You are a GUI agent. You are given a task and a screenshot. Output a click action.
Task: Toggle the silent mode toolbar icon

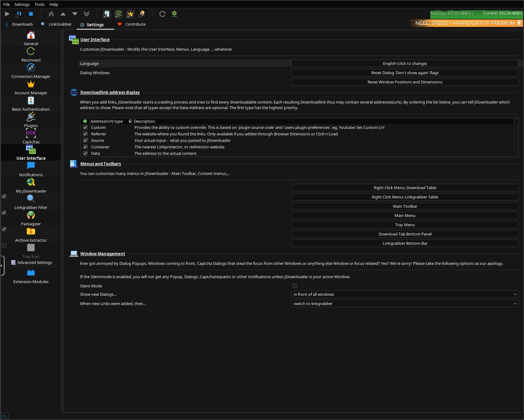click(142, 14)
